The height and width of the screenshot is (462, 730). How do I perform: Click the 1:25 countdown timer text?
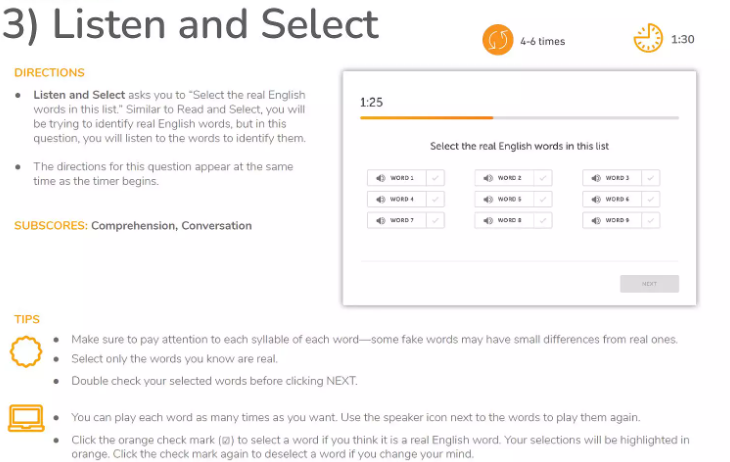coord(371,102)
